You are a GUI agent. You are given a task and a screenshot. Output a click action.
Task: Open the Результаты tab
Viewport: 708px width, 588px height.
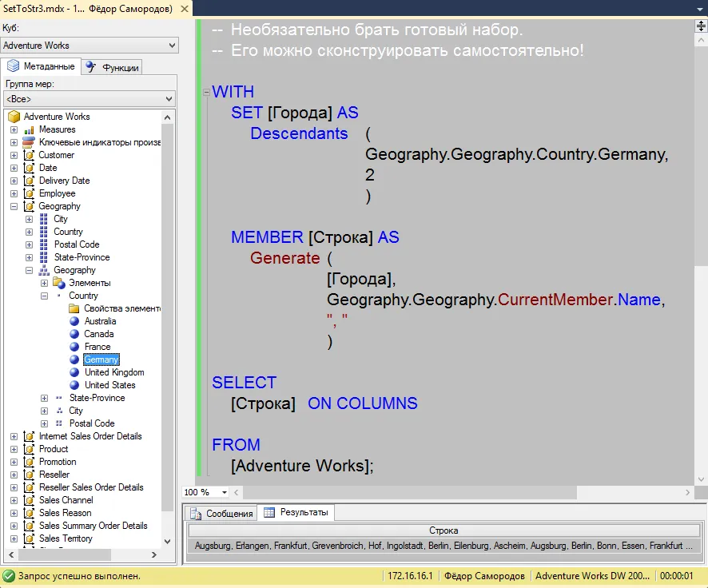coord(296,512)
